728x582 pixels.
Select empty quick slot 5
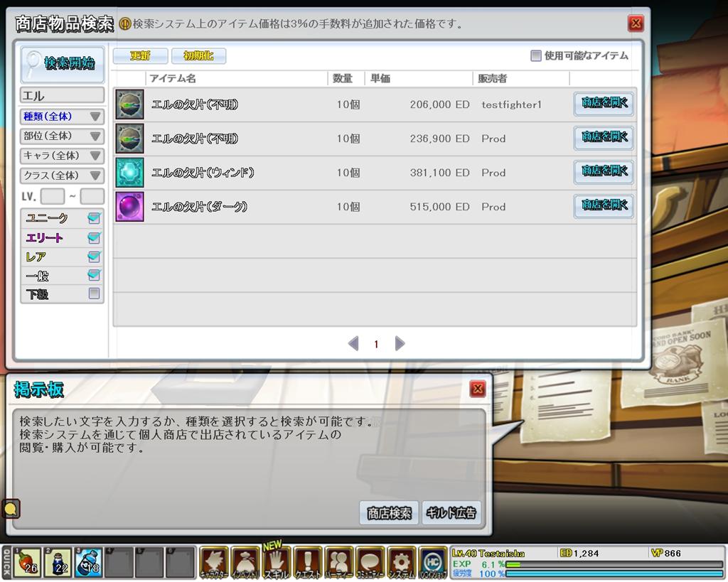click(x=149, y=562)
